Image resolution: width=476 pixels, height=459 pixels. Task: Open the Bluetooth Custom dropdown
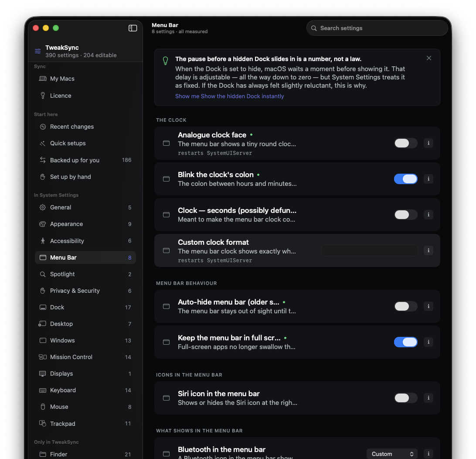(x=392, y=454)
